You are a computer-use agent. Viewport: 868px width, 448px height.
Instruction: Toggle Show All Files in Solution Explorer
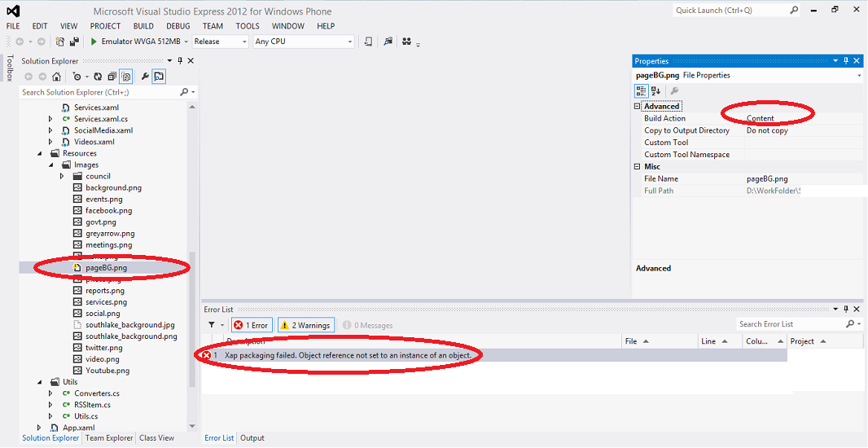tap(125, 77)
